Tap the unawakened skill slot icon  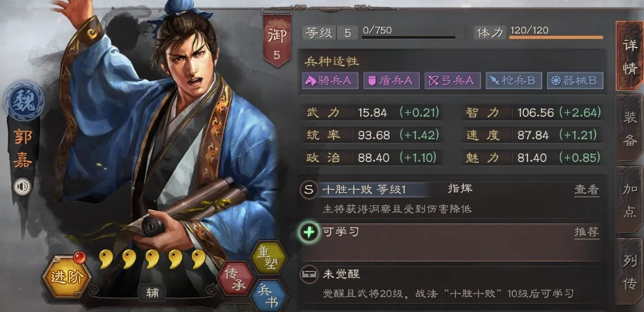pos(309,274)
